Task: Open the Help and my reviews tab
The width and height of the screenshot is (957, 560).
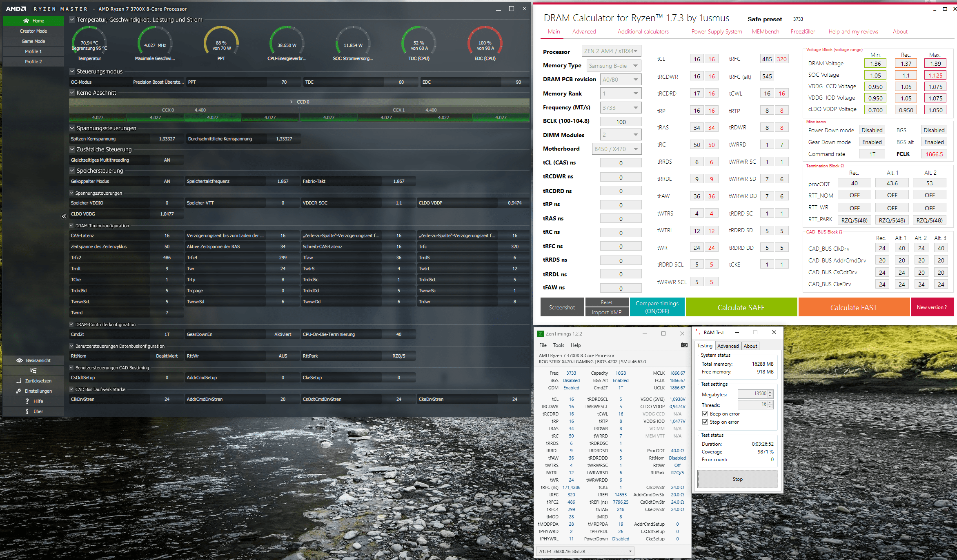Action: (x=853, y=31)
